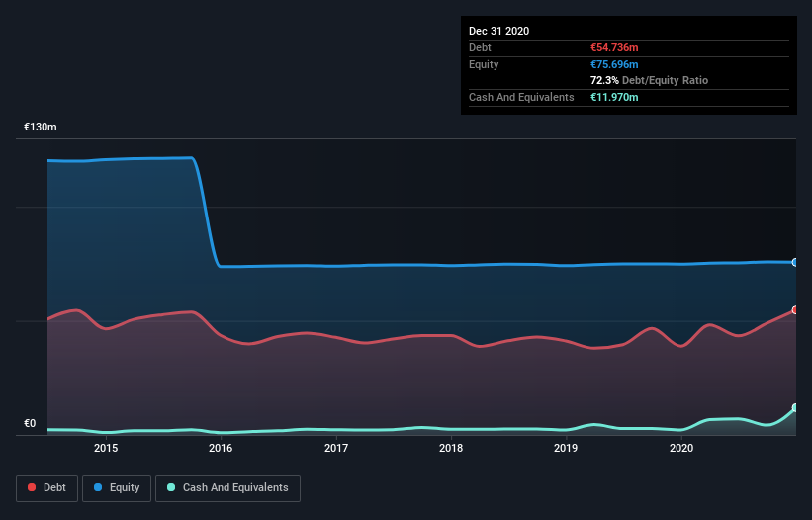Click the €0 y-axis label
Viewport: 812px width, 520px height.
click(x=30, y=423)
